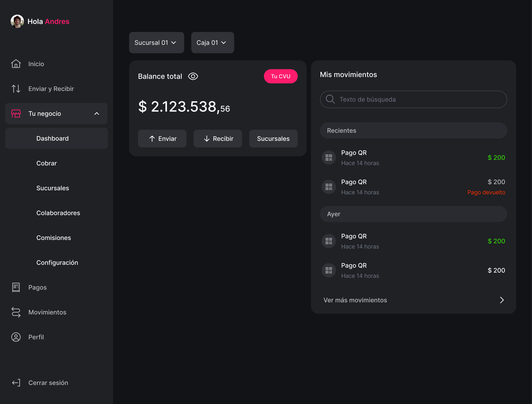Image resolution: width=532 pixels, height=404 pixels.
Task: Click the user avatar photo
Action: (17, 21)
